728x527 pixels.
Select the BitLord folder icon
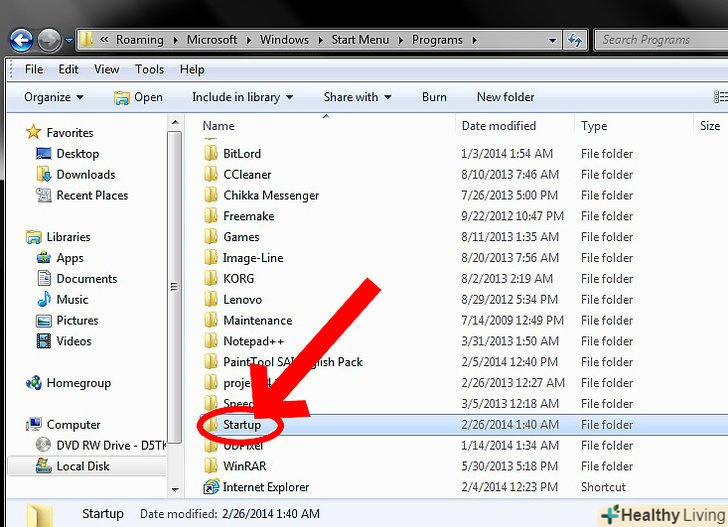[211, 153]
